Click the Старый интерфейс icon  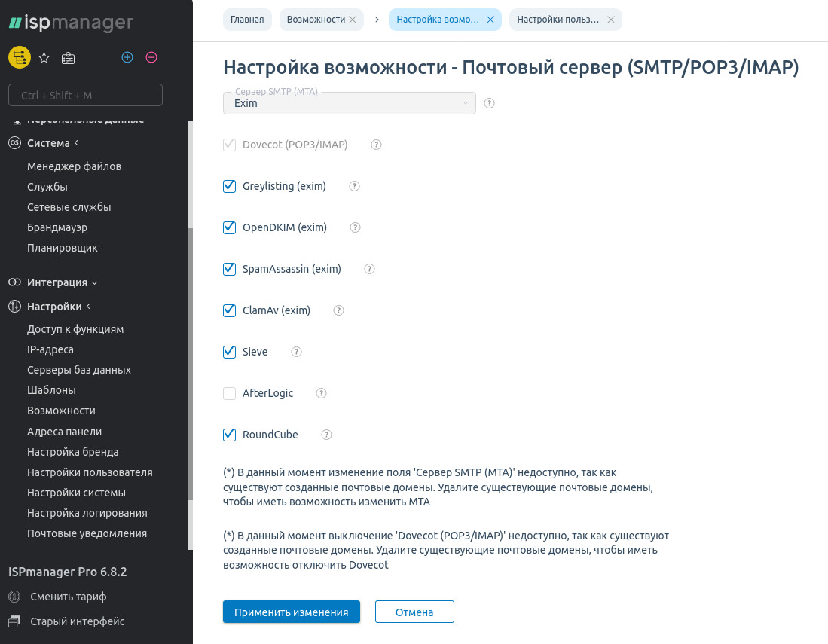pos(14,621)
